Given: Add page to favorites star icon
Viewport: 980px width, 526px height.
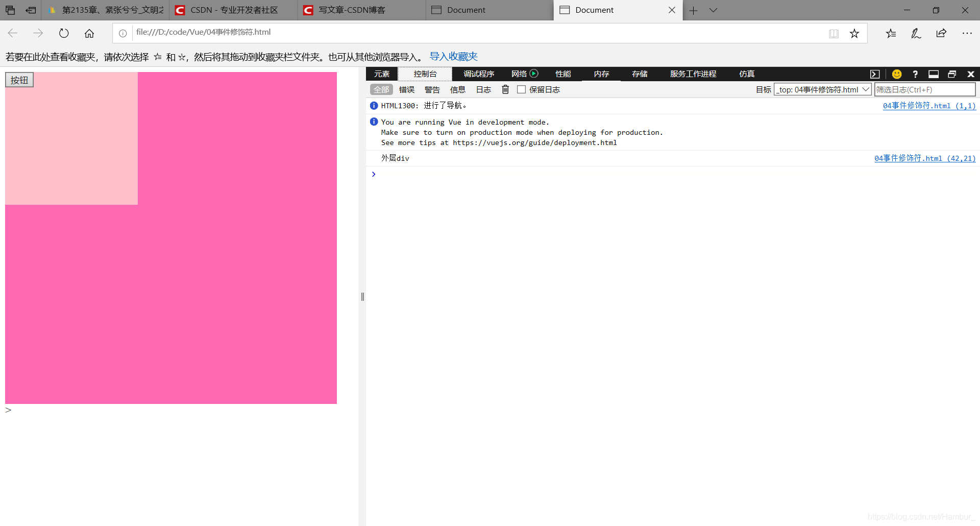Looking at the screenshot, I should [854, 33].
